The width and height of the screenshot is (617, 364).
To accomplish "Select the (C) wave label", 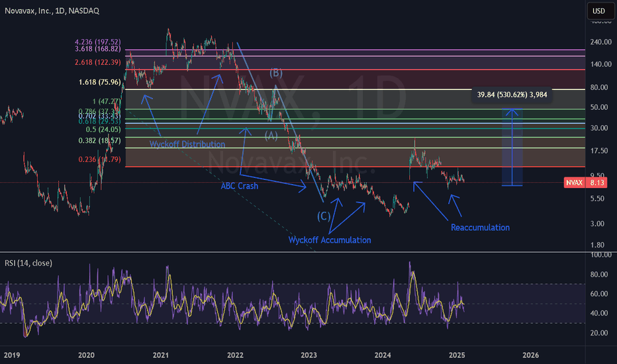I will pos(324,216).
